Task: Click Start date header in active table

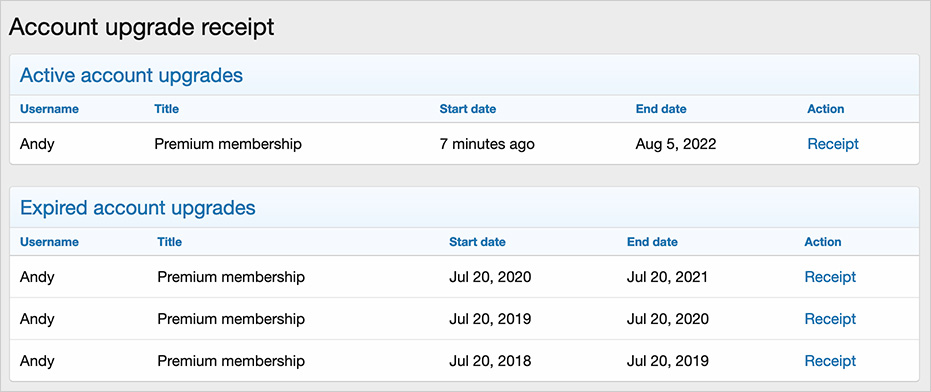Action: (x=467, y=109)
